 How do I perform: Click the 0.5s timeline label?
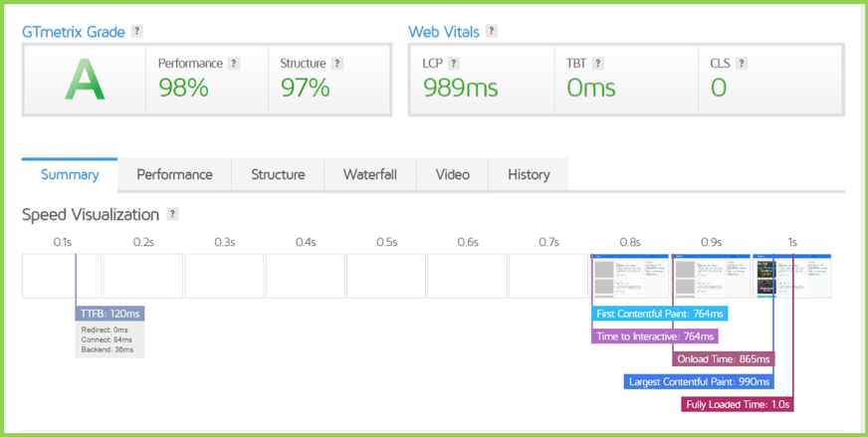coord(387,243)
